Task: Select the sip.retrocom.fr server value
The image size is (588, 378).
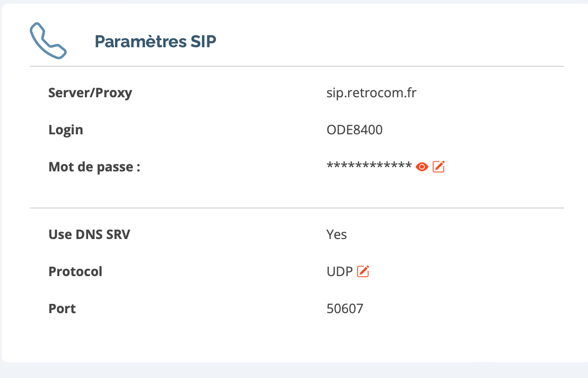Action: [371, 93]
